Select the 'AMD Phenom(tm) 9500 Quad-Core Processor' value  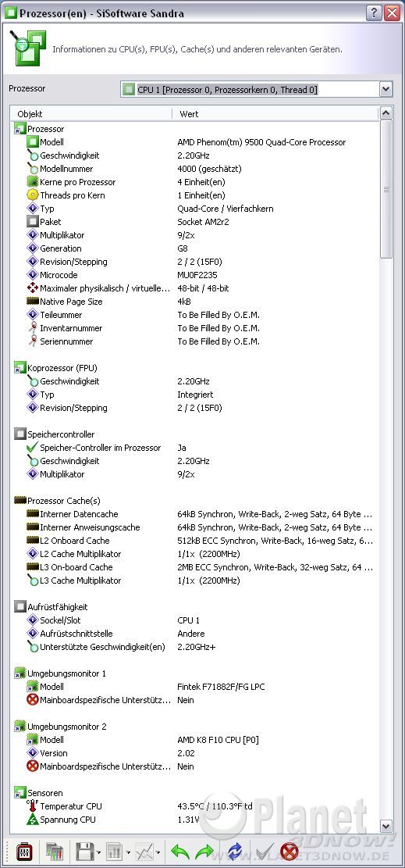click(x=261, y=142)
